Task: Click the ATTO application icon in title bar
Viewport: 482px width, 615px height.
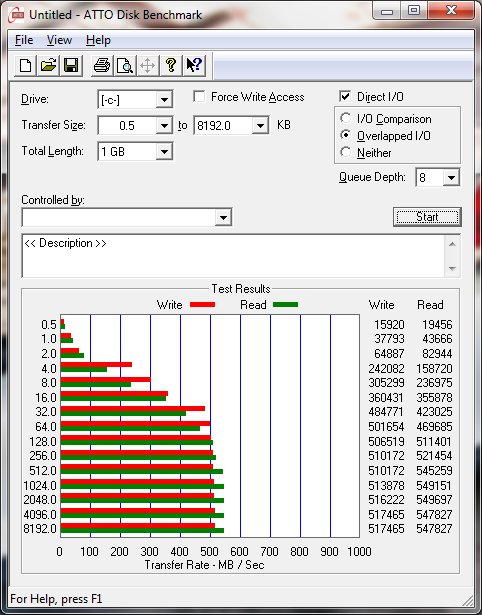Action: click(16, 15)
